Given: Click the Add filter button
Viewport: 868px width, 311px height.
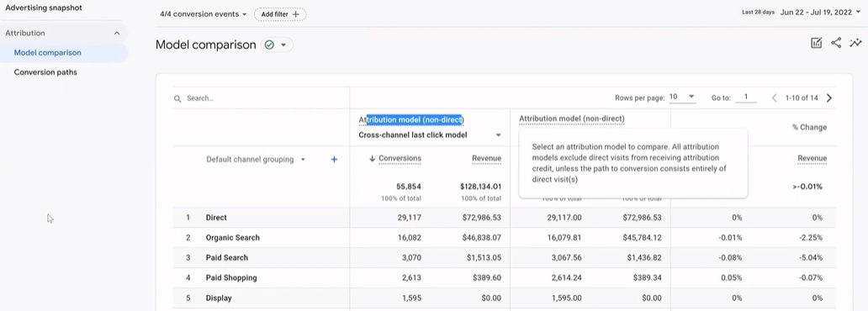Looking at the screenshot, I should (280, 13).
